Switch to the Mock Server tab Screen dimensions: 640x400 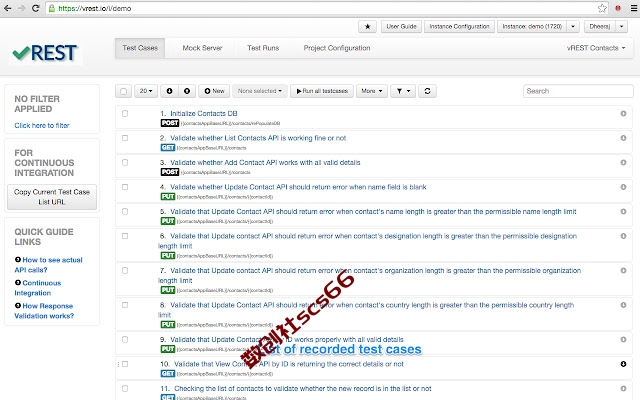[202, 48]
